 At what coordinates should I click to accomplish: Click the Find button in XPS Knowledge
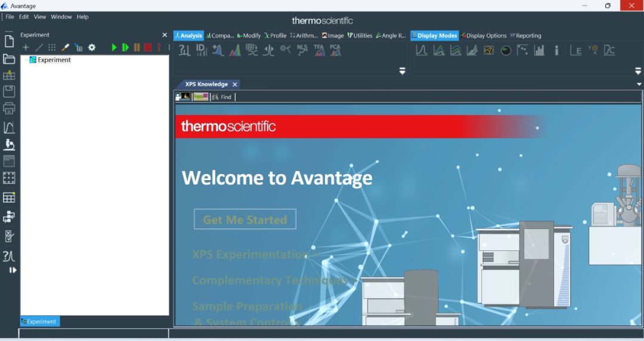click(x=222, y=97)
